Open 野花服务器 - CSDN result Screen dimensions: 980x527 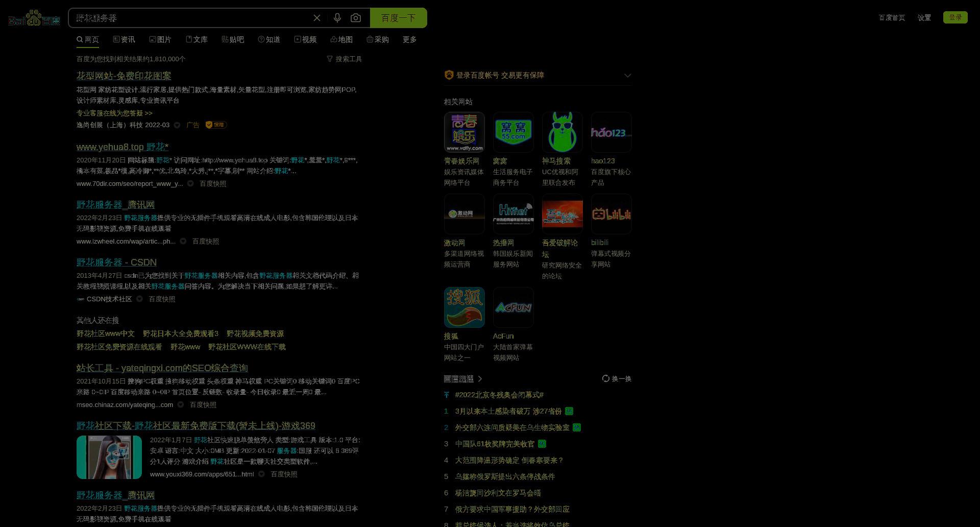pyautogui.click(x=116, y=262)
